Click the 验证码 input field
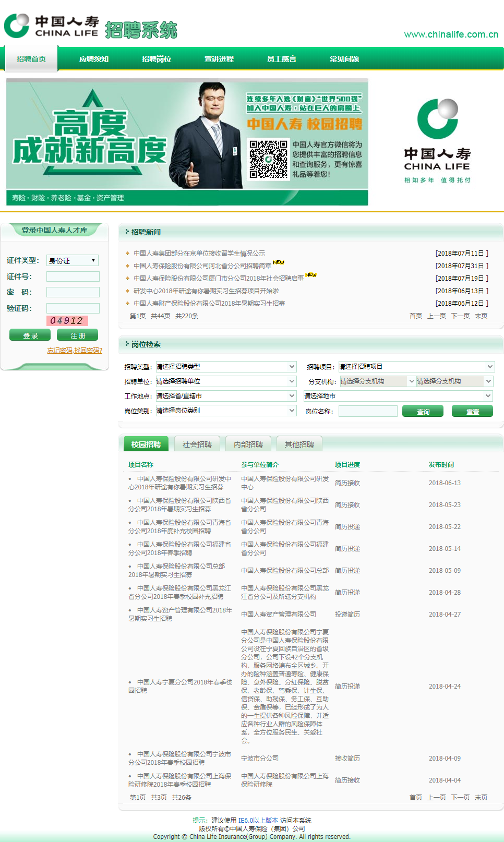 point(73,308)
